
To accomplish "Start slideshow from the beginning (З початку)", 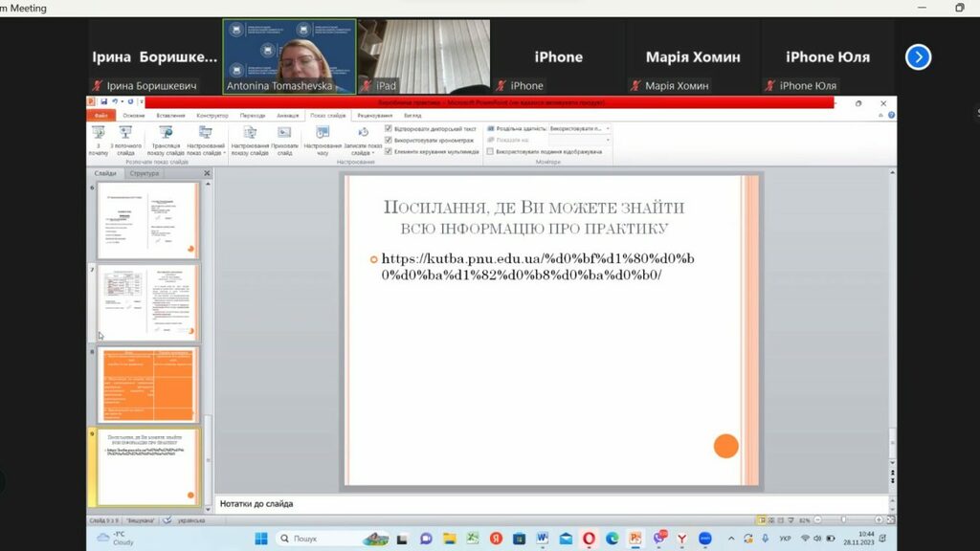I will 98,139.
